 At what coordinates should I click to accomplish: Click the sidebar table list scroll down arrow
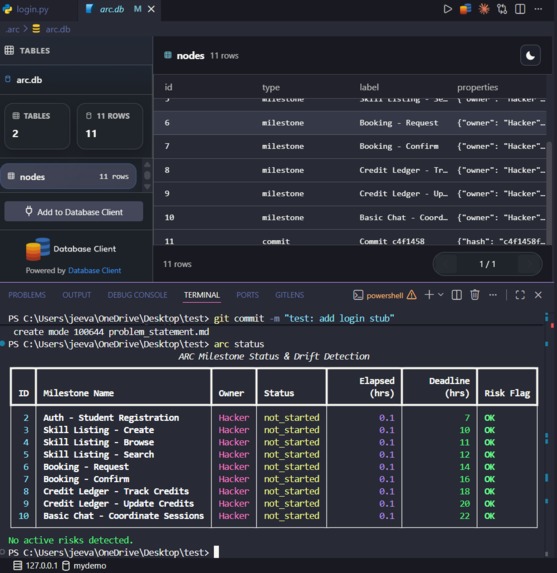pos(147,187)
